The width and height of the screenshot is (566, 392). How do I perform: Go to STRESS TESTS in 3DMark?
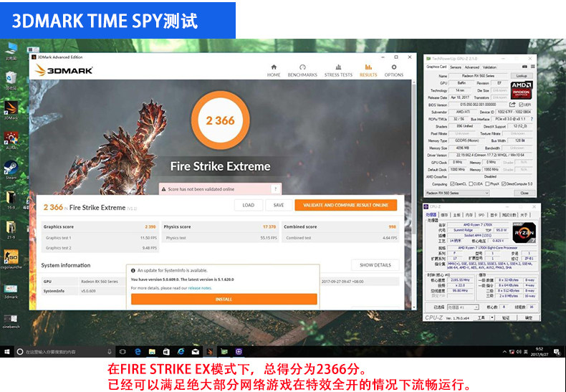click(338, 70)
